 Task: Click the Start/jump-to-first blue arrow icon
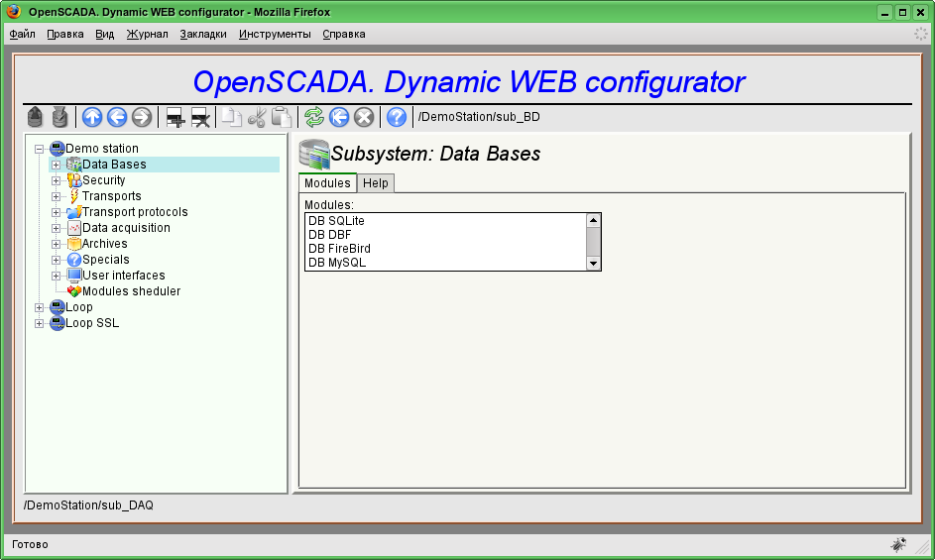pos(339,117)
